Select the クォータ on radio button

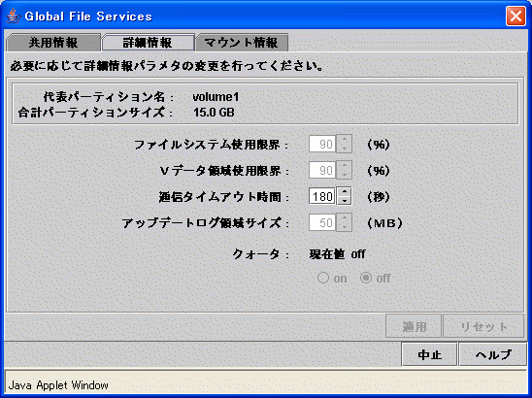[323, 278]
